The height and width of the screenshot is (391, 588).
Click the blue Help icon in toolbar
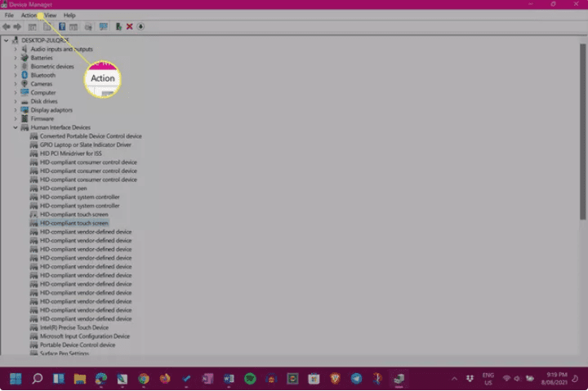click(x=62, y=27)
